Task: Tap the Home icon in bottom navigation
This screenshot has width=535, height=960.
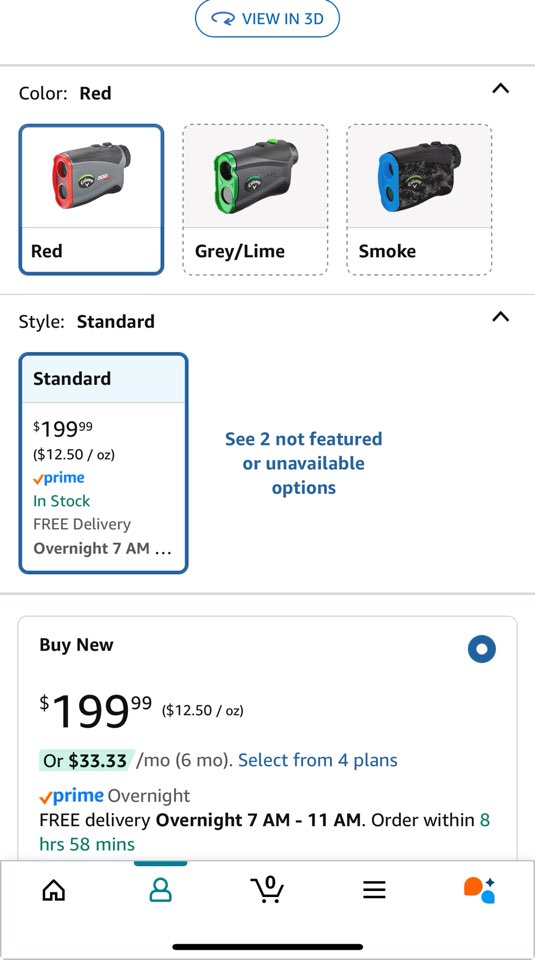Action: pos(53,890)
